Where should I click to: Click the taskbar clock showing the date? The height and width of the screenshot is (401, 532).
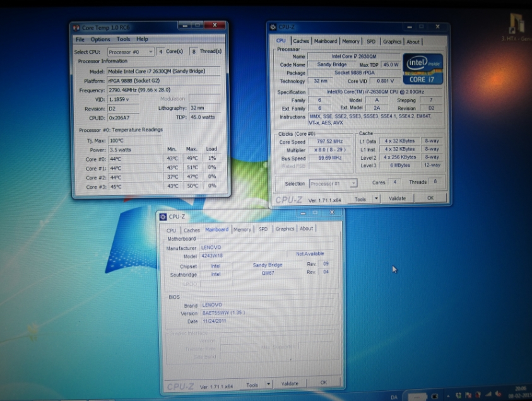(520, 392)
